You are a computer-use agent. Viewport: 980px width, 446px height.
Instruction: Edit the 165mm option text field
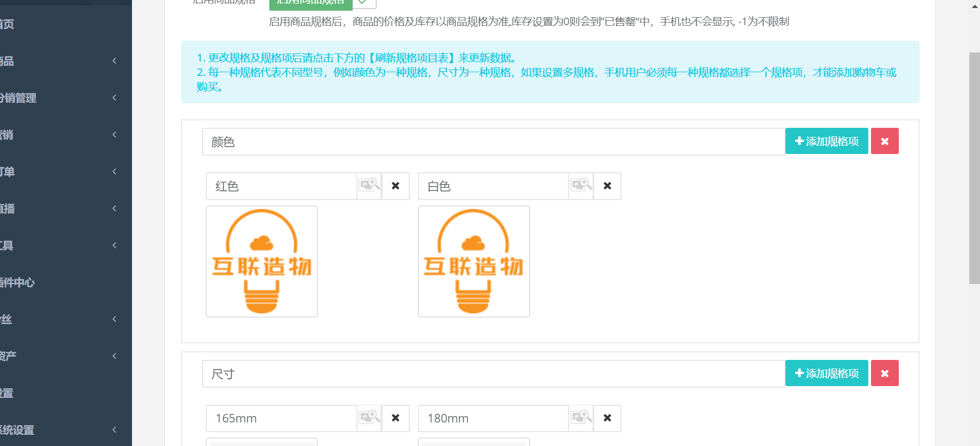coord(282,418)
